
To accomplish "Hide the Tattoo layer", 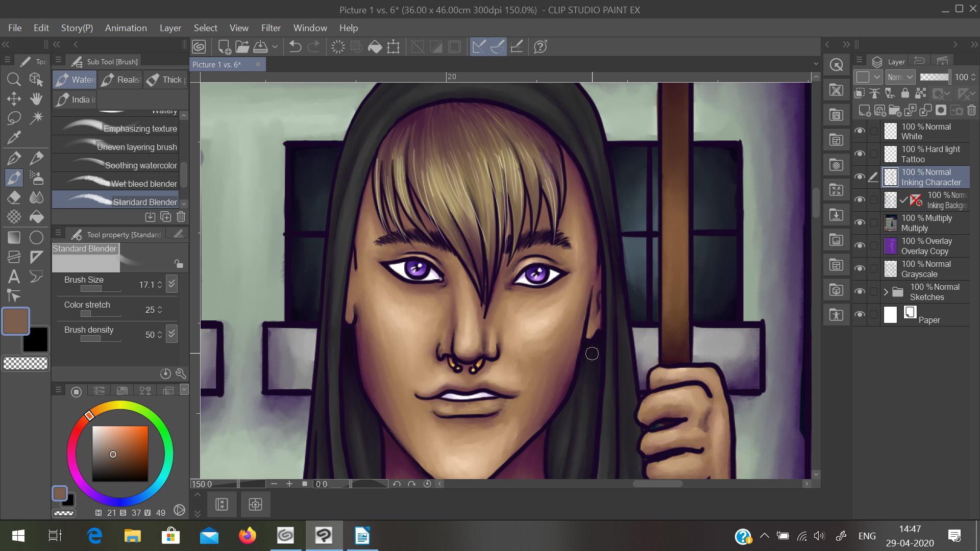I will pos(860,154).
